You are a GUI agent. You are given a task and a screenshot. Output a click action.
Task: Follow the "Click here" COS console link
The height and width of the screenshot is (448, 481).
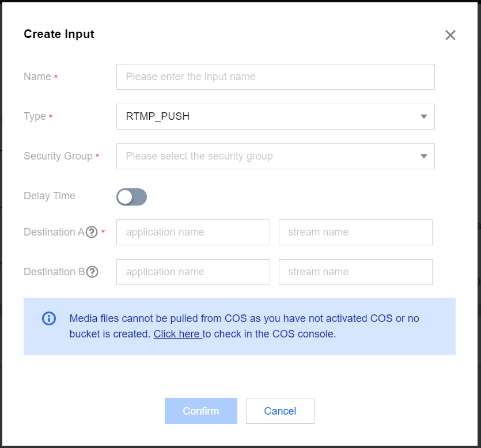coord(177,333)
